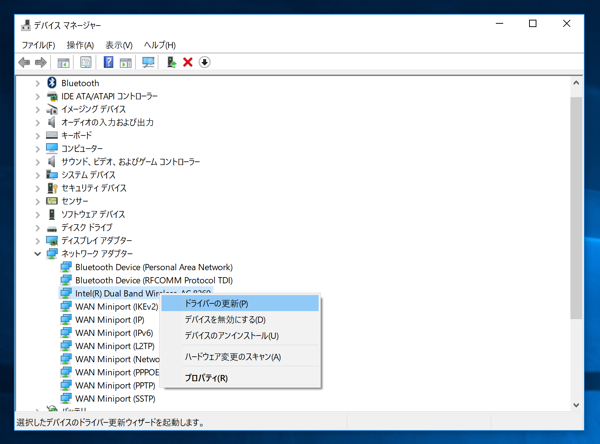Choose デバイスのアンインストール(U) menu entry
This screenshot has height=444, width=600.
tap(240, 336)
